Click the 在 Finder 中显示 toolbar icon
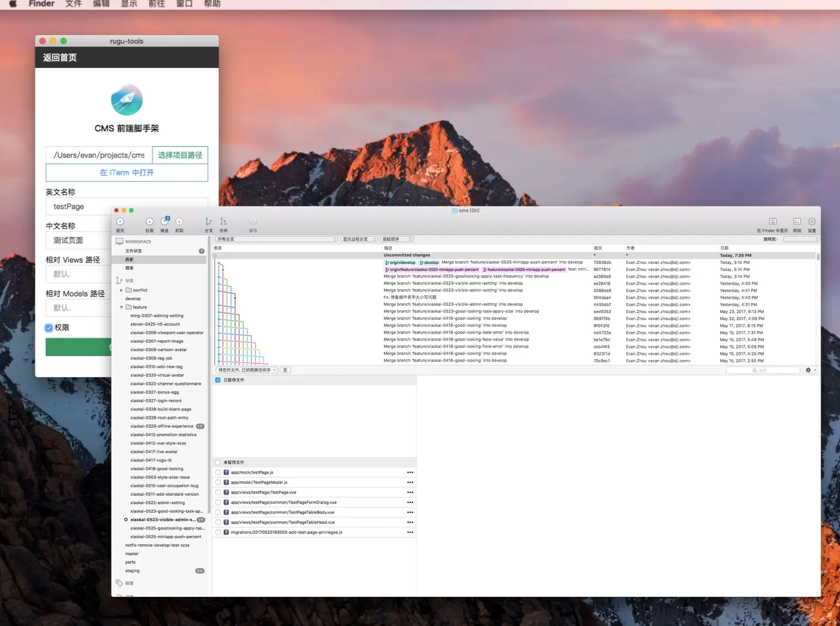Screen dimensions: 840x626 [x=773, y=222]
